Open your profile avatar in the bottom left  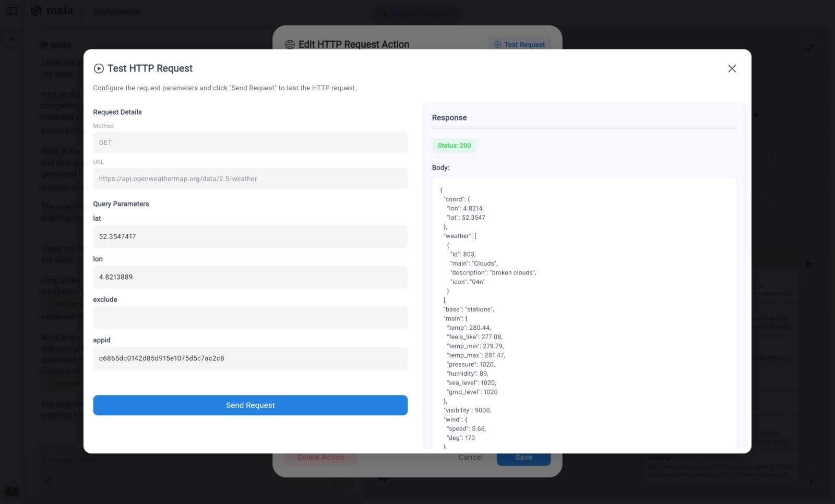click(x=11, y=491)
